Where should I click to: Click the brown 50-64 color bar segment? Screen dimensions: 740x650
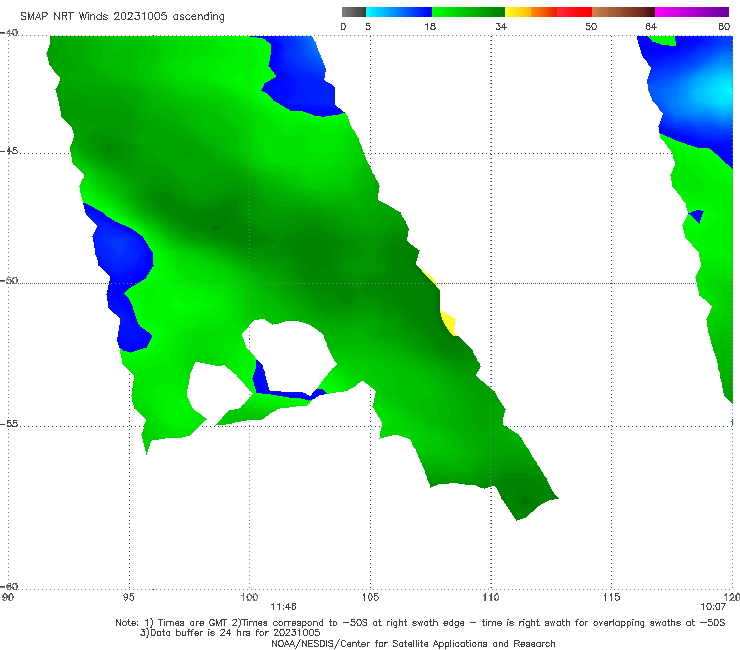tap(623, 12)
